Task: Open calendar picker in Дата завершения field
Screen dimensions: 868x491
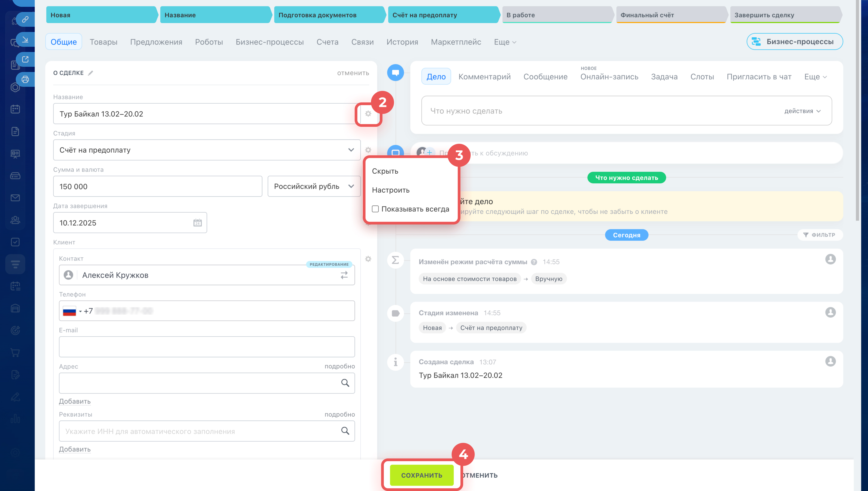Action: coord(198,223)
